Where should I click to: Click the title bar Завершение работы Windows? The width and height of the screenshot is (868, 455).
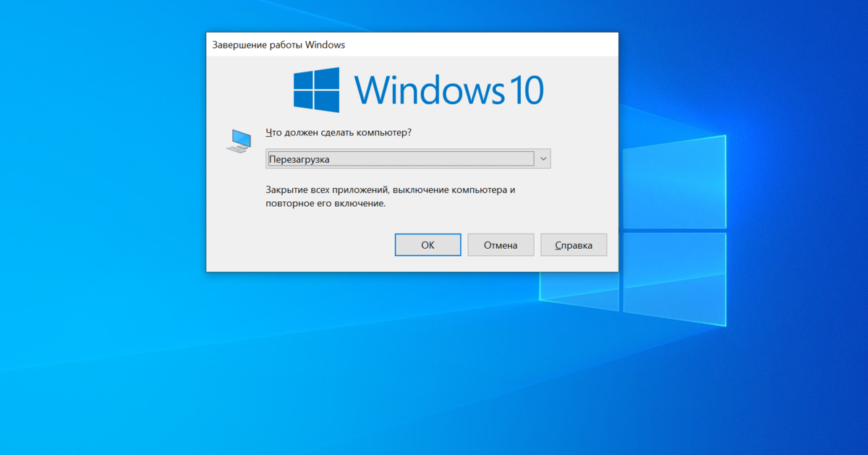[x=412, y=44]
